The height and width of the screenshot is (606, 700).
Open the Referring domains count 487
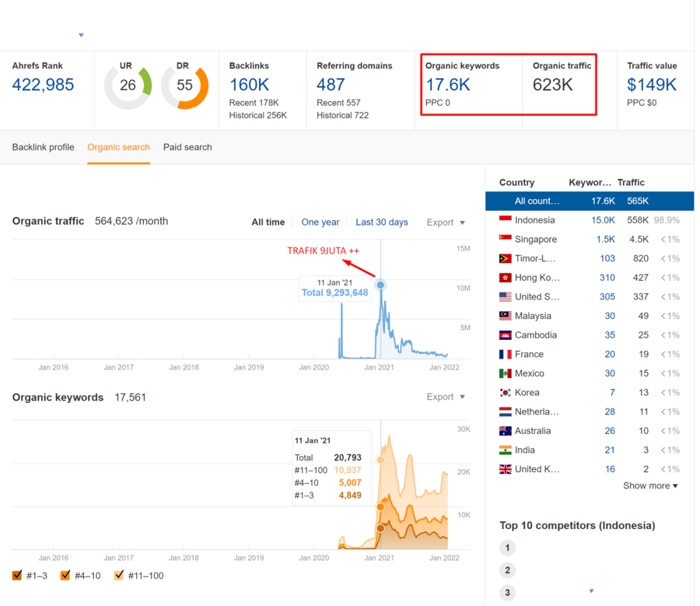coord(331,84)
